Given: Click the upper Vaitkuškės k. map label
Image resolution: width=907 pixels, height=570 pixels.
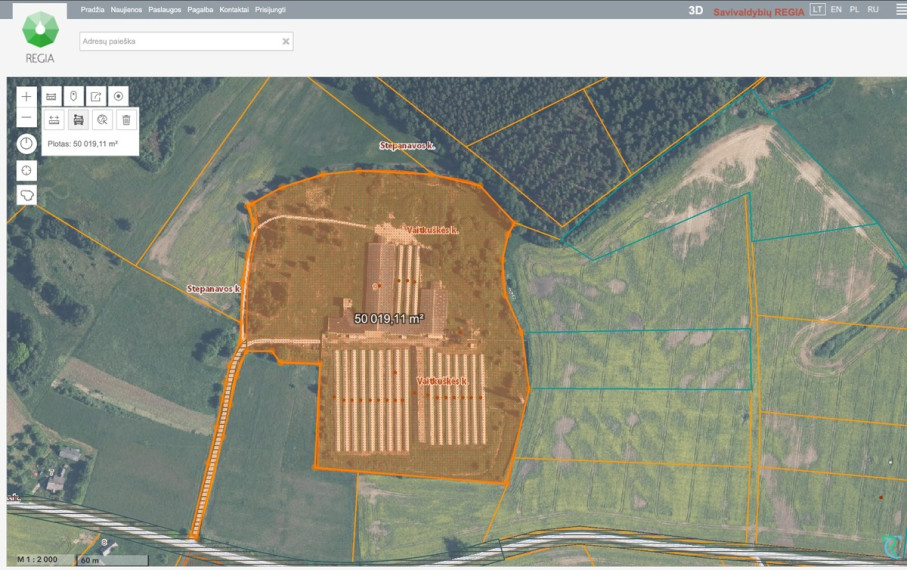Looking at the screenshot, I should [432, 230].
